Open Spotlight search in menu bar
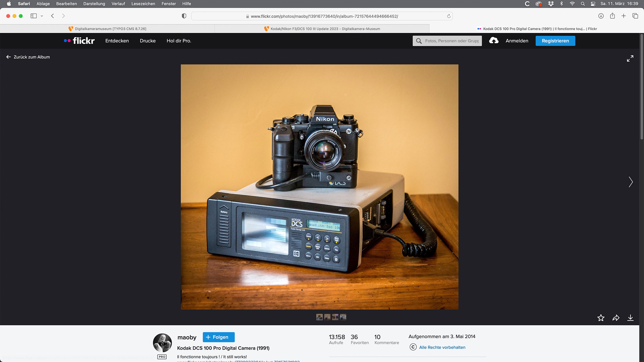The image size is (644, 362). click(x=583, y=4)
